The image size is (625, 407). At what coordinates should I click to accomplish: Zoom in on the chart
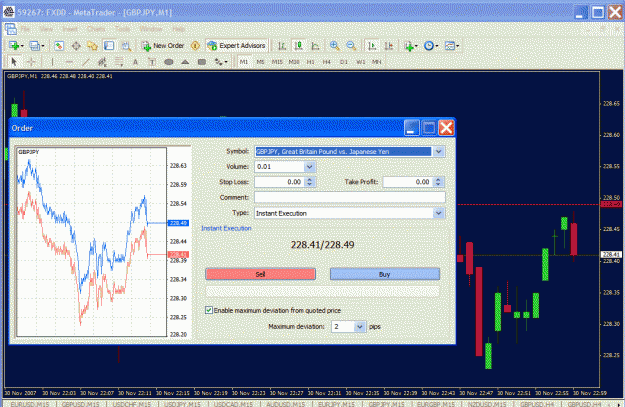point(334,46)
